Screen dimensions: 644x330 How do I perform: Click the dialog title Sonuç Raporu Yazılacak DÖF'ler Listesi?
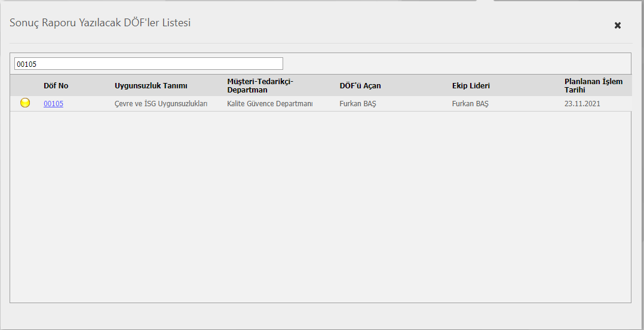(100, 23)
